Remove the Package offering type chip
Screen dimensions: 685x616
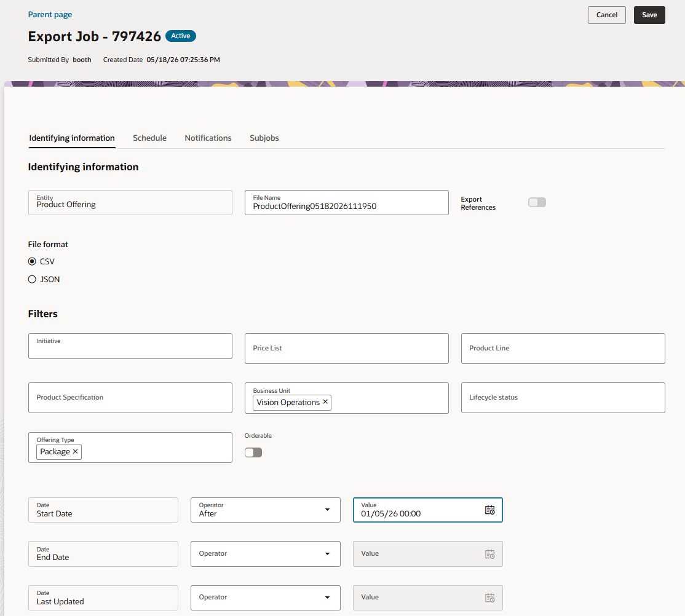[75, 451]
